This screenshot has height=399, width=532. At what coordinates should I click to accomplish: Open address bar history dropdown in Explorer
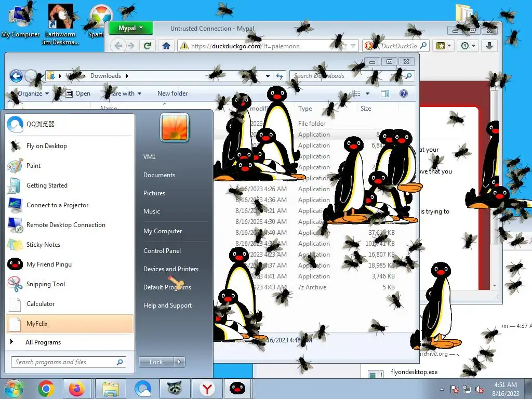[x=268, y=76]
